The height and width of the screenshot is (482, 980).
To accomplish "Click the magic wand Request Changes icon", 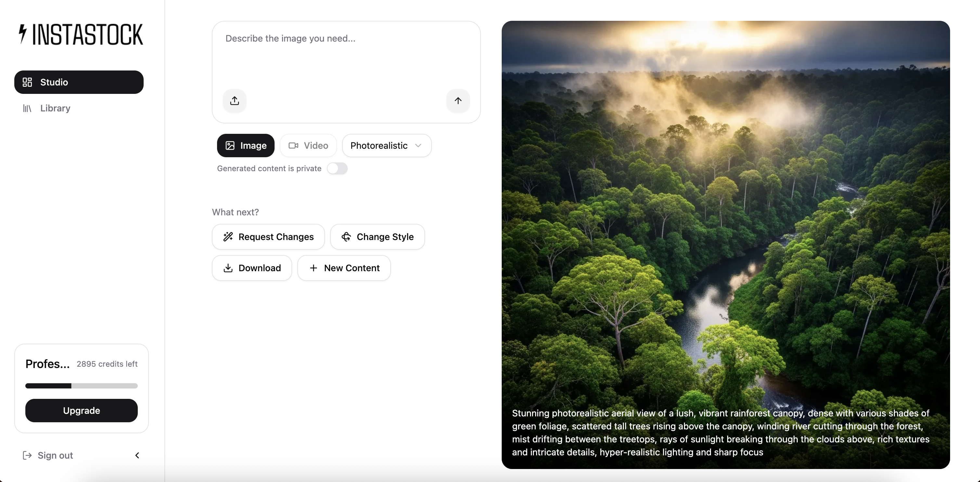I will 228,237.
